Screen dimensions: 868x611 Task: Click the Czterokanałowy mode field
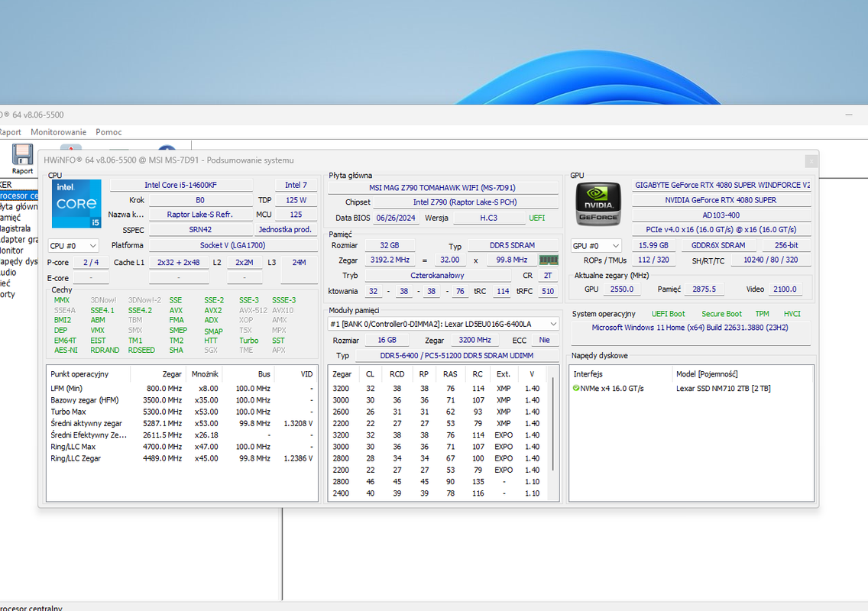[437, 275]
